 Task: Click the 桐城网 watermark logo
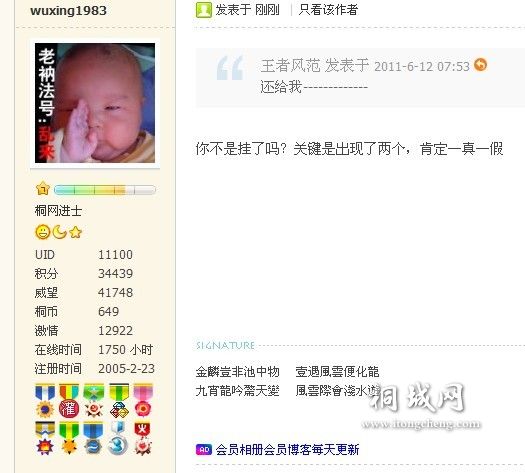point(419,405)
